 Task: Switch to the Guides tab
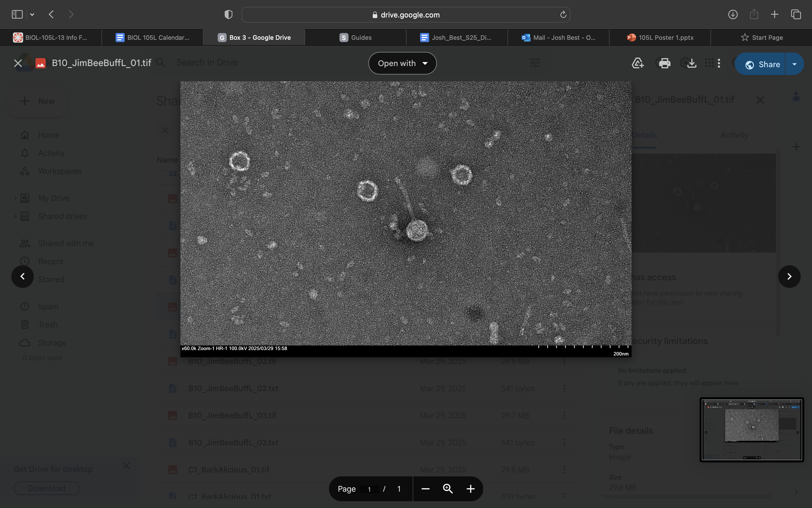(x=355, y=38)
